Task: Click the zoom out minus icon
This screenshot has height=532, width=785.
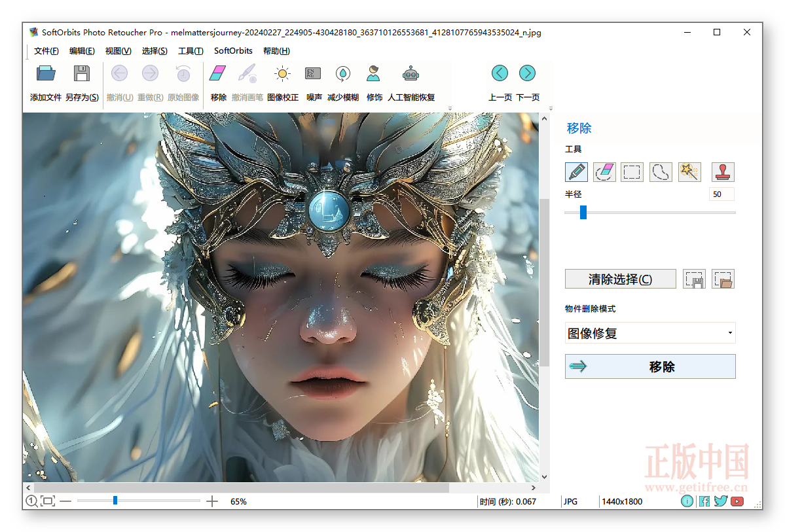Action: 65,501
